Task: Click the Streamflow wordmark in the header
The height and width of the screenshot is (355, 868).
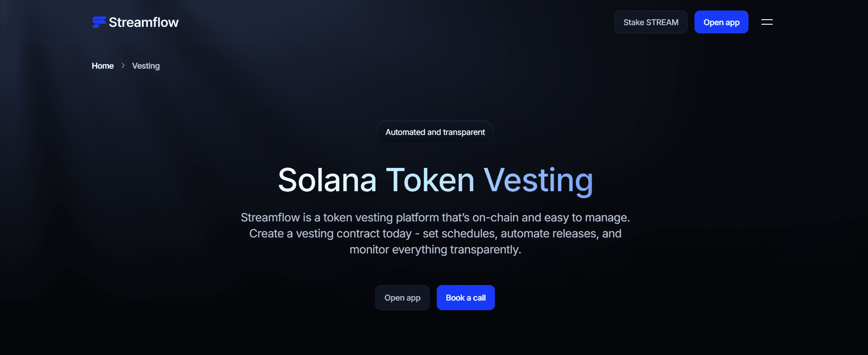Action: pos(143,22)
